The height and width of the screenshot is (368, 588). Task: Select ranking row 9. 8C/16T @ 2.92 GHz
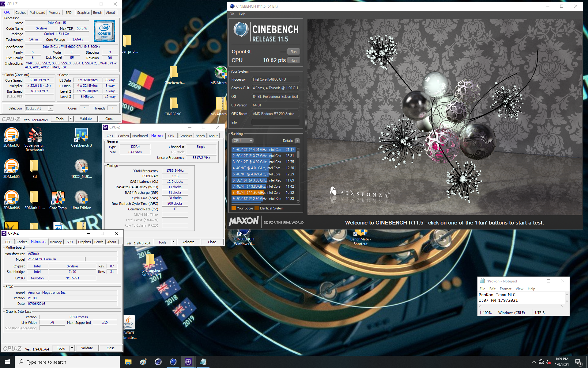263,199
